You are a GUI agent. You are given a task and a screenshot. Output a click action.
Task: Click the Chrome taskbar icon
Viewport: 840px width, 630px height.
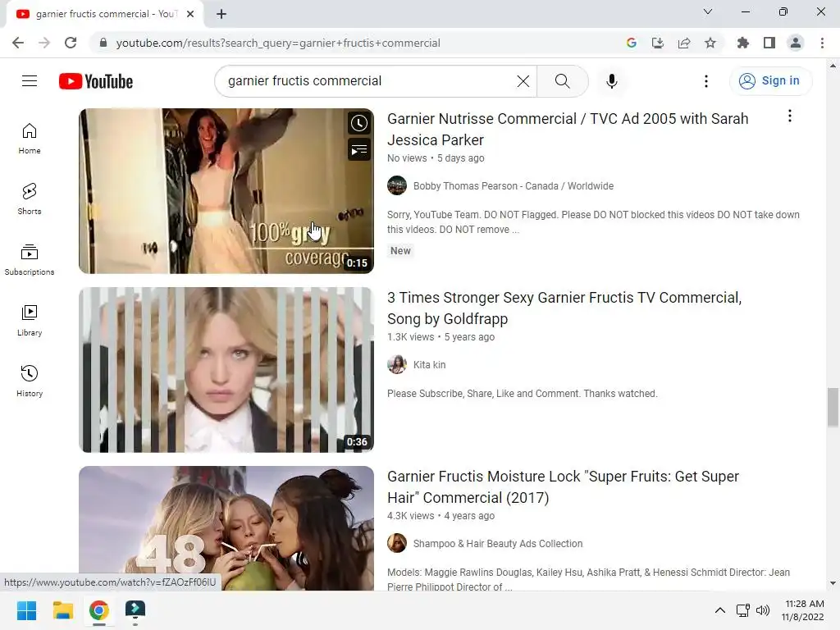98,610
